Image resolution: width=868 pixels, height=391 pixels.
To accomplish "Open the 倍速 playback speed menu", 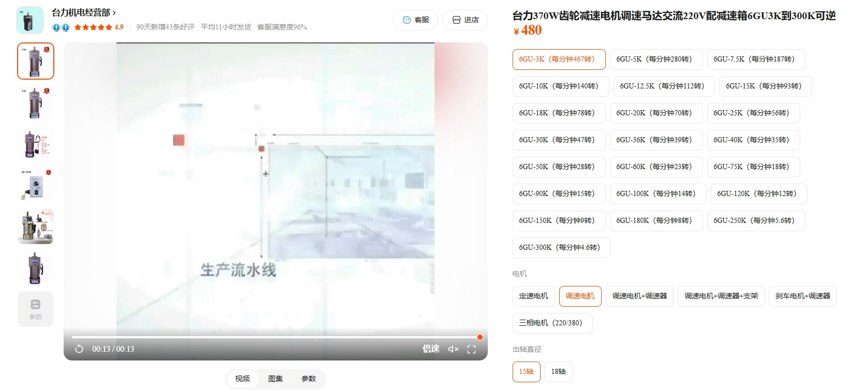I will 431,349.
